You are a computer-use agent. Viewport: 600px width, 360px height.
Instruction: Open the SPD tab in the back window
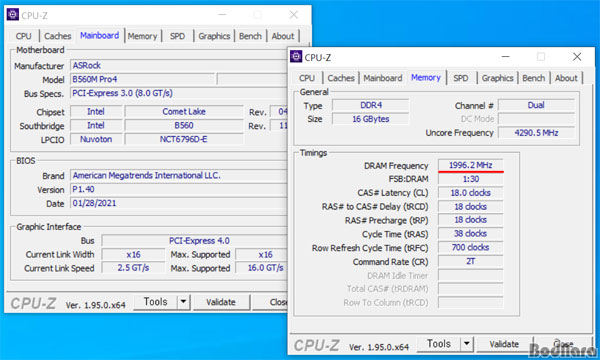pyautogui.click(x=177, y=36)
